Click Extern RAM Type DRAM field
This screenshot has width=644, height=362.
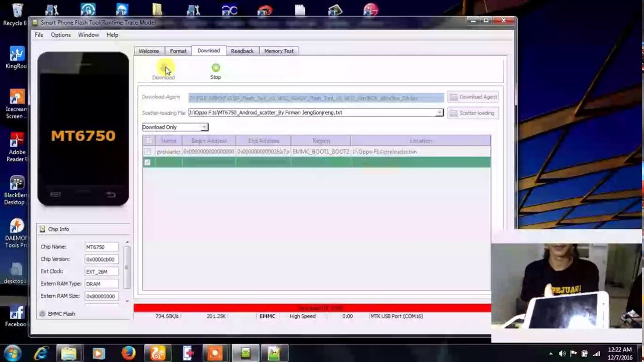tap(102, 284)
